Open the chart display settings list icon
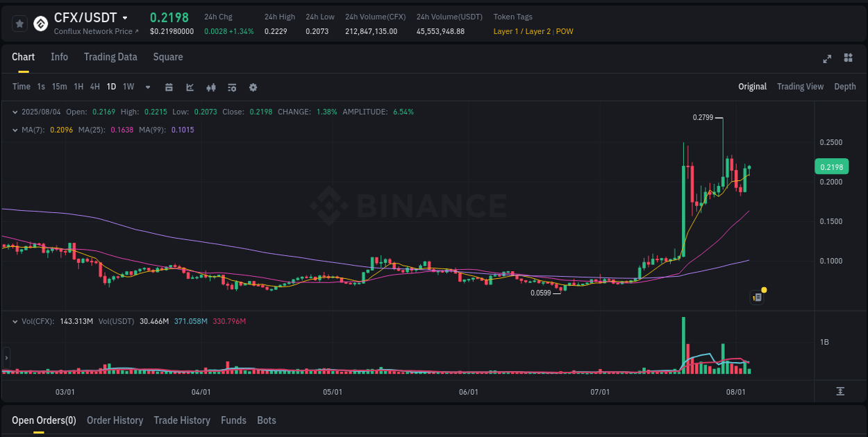Image resolution: width=868 pixels, height=437 pixels. coord(231,87)
